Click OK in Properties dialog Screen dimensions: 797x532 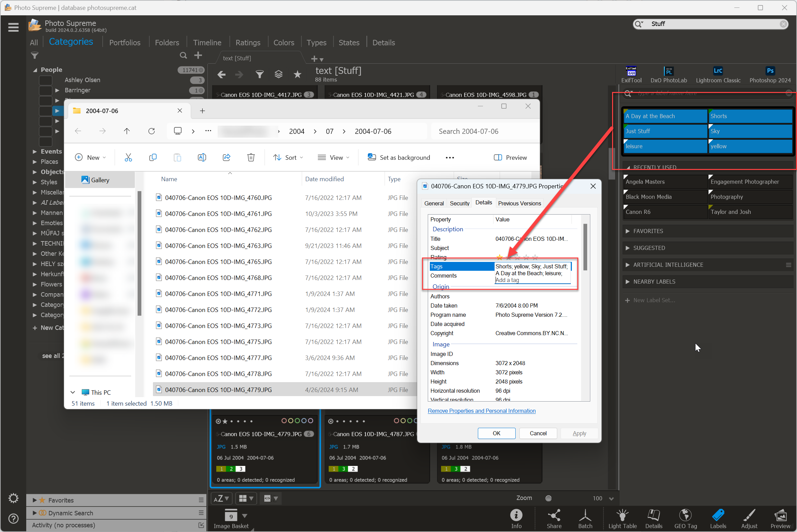[497, 433]
